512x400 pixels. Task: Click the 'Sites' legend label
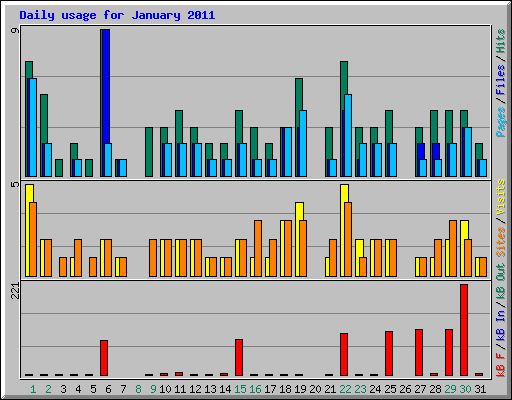pyautogui.click(x=501, y=242)
